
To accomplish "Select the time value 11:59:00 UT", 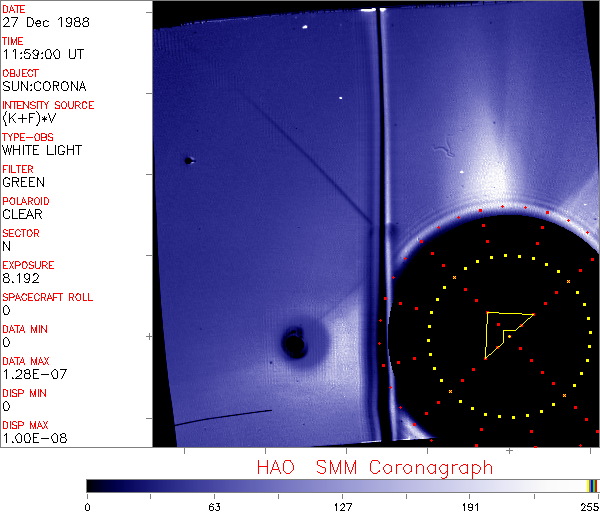I will click(x=42, y=55).
